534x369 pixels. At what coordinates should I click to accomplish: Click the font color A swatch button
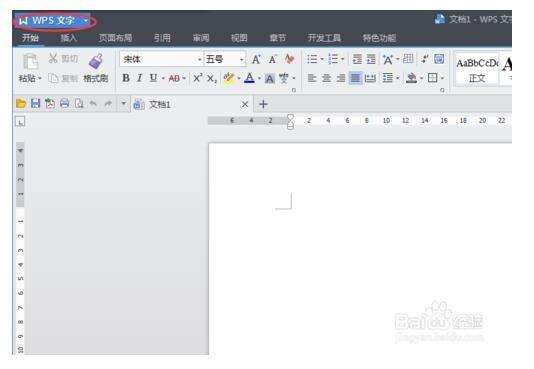250,78
